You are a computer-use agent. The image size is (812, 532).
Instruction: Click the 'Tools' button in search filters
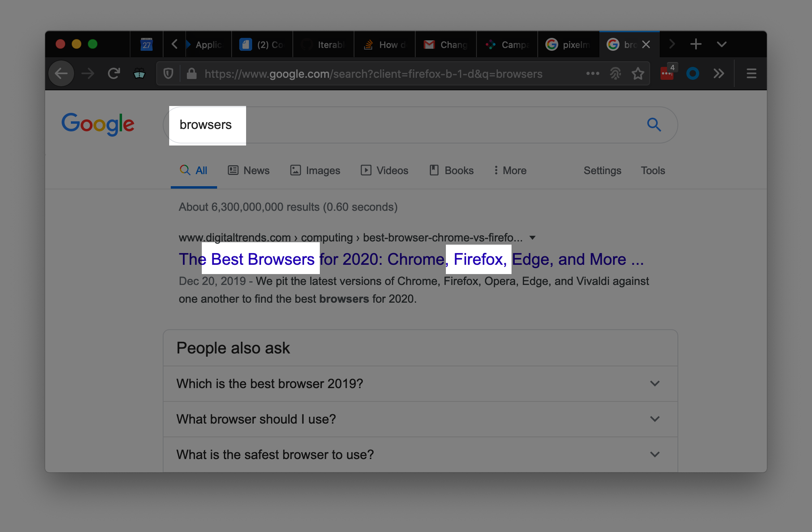(653, 170)
